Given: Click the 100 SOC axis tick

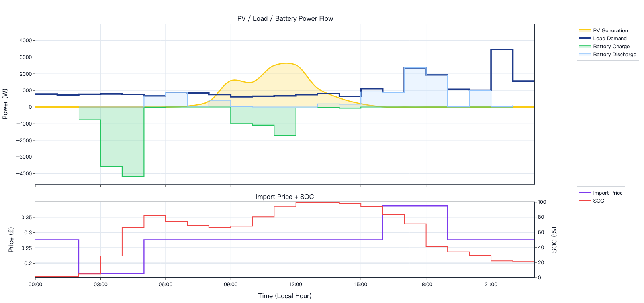Looking at the screenshot, I should pyautogui.click(x=542, y=202).
